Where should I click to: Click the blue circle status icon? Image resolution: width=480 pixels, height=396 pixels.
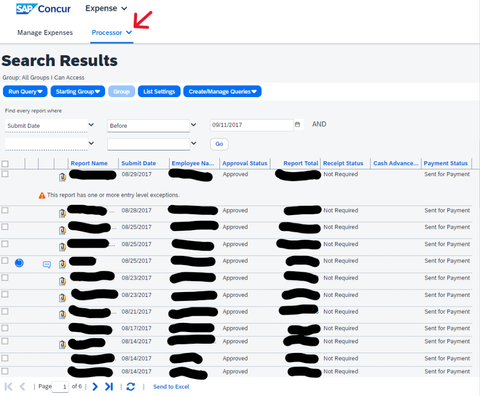19,263
